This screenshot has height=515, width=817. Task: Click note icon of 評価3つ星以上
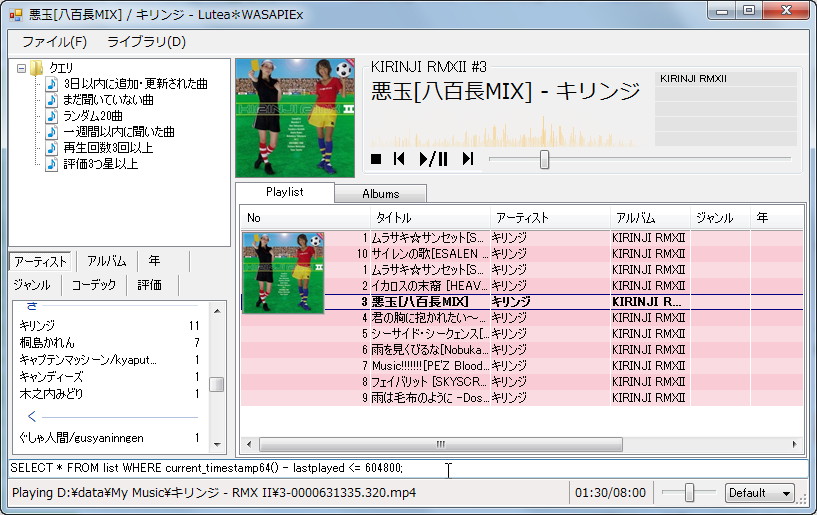51,164
